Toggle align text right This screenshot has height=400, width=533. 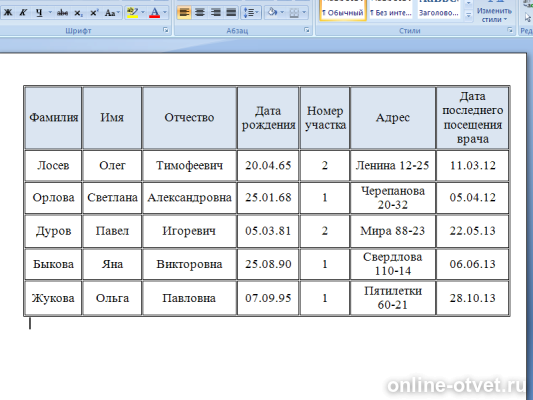215,13
